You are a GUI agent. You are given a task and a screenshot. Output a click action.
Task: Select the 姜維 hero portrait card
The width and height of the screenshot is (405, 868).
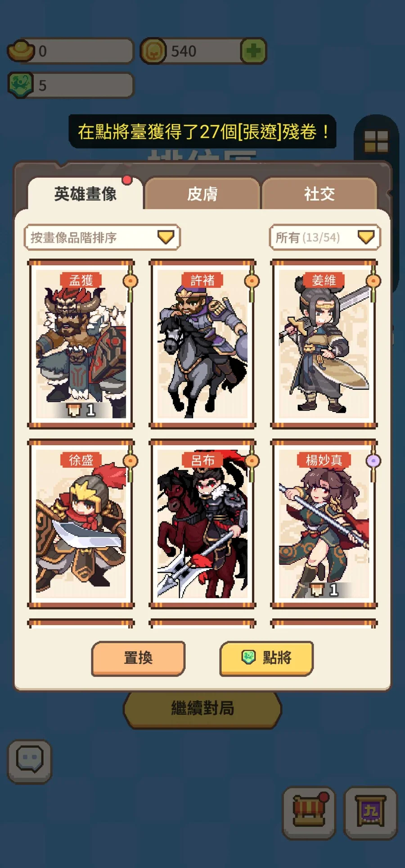click(x=324, y=344)
